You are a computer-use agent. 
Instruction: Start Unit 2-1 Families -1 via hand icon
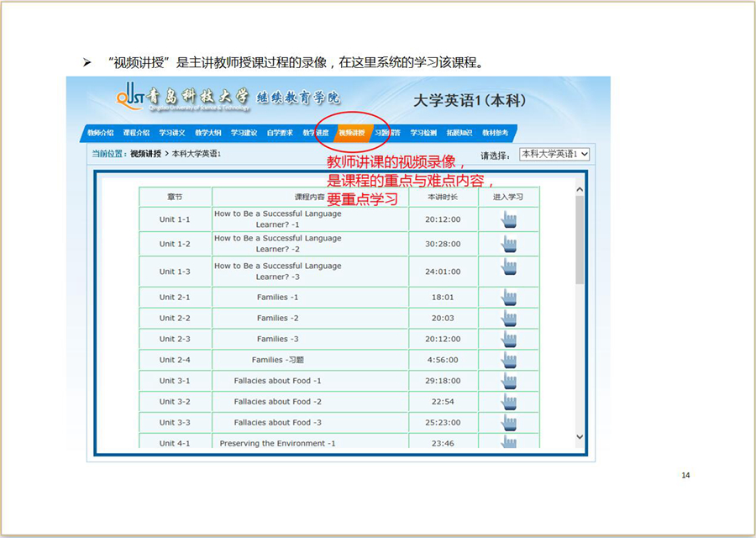pyautogui.click(x=508, y=297)
